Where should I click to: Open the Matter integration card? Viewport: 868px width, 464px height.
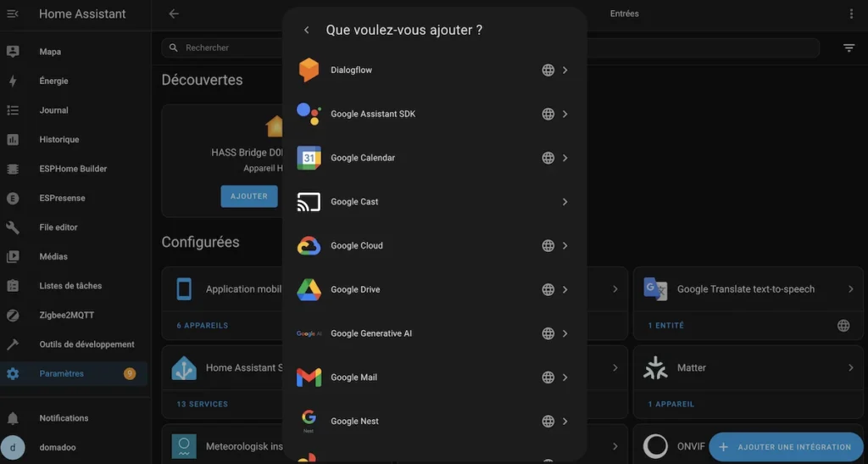click(x=748, y=367)
